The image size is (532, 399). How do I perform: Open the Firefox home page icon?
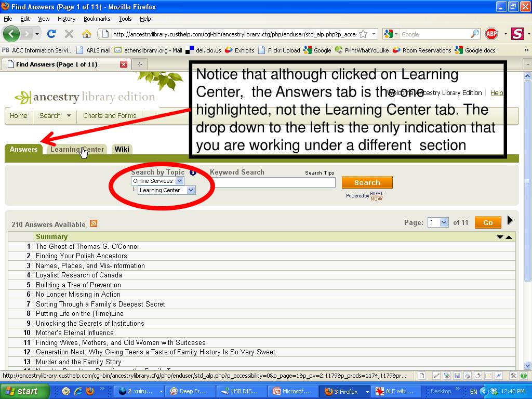[x=87, y=34]
